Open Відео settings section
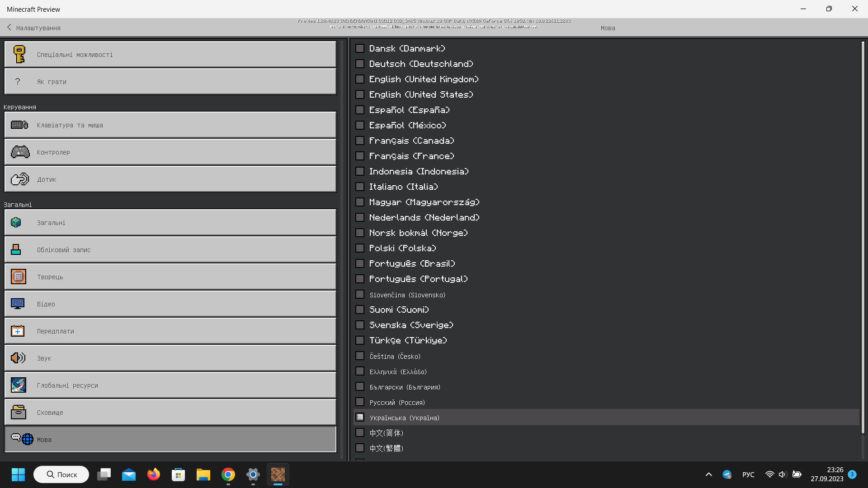 coord(170,304)
